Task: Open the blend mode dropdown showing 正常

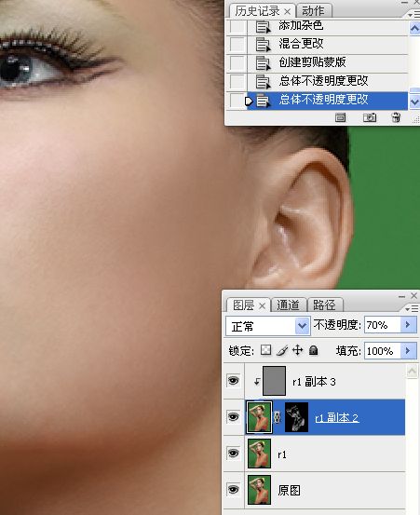Action: 268,326
